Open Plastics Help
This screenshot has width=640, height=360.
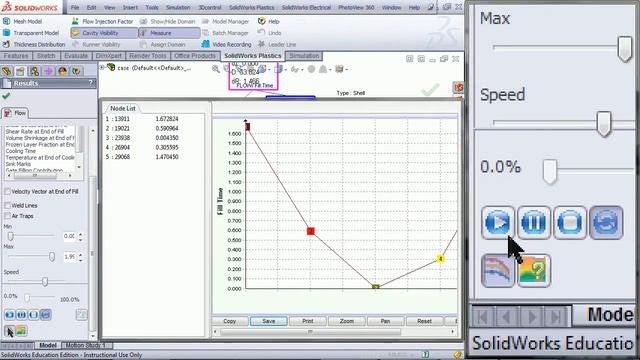click(269, 21)
